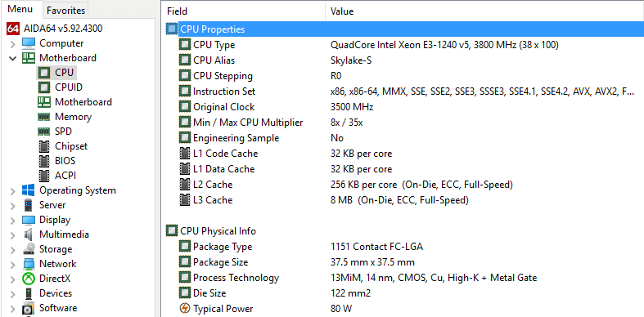Select the CPUID tree item

(69, 87)
